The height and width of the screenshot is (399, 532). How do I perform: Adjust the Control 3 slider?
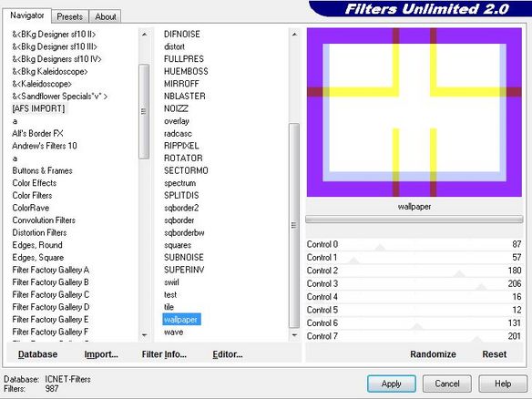[x=481, y=287]
